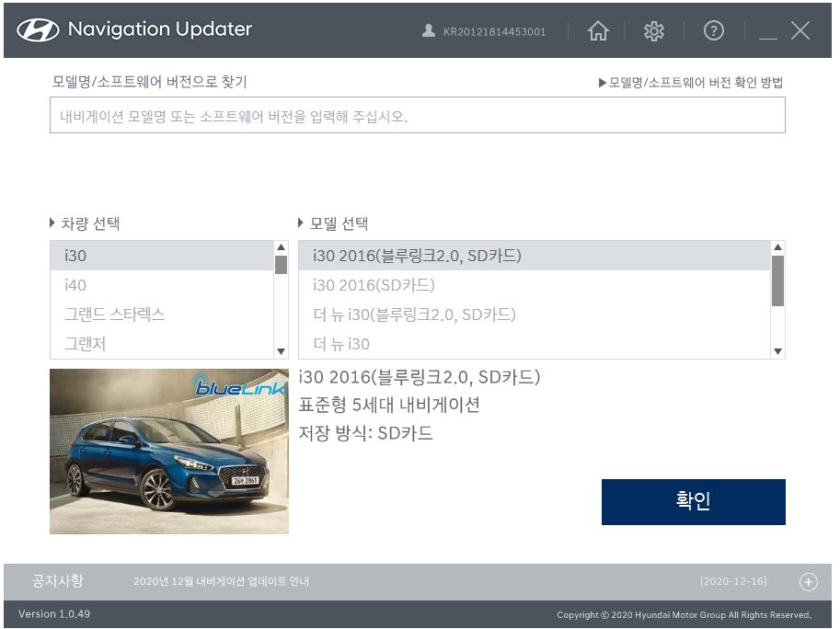The image size is (840, 629).
Task: Select 더 뉴 i30 model row
Action: pos(535,344)
